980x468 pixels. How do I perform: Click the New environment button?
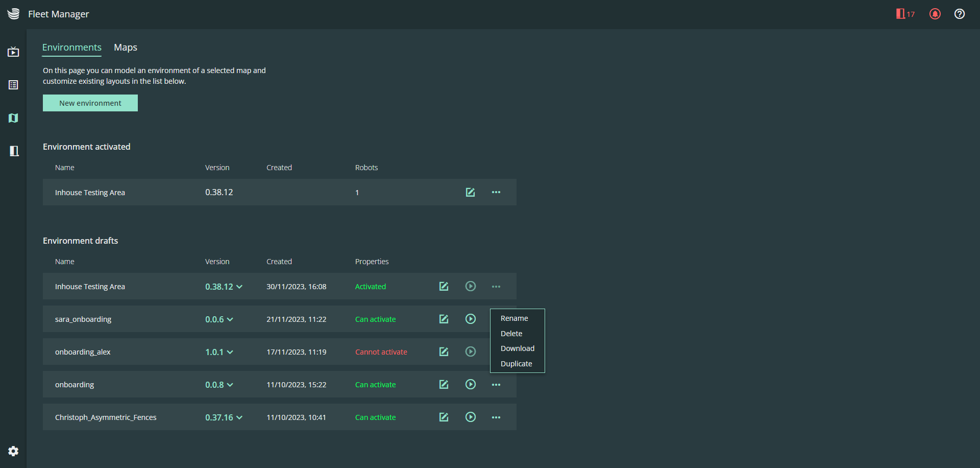90,103
